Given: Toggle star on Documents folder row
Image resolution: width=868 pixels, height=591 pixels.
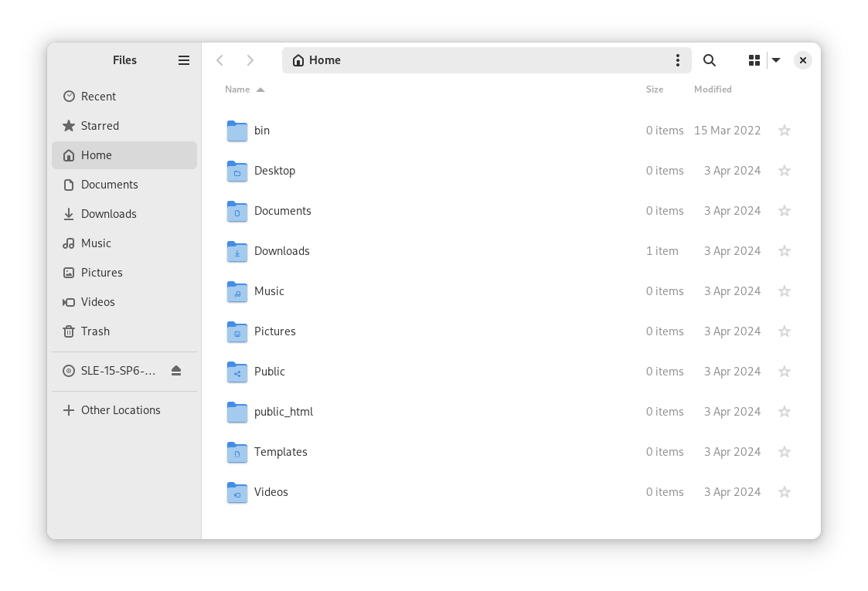Looking at the screenshot, I should coord(784,211).
